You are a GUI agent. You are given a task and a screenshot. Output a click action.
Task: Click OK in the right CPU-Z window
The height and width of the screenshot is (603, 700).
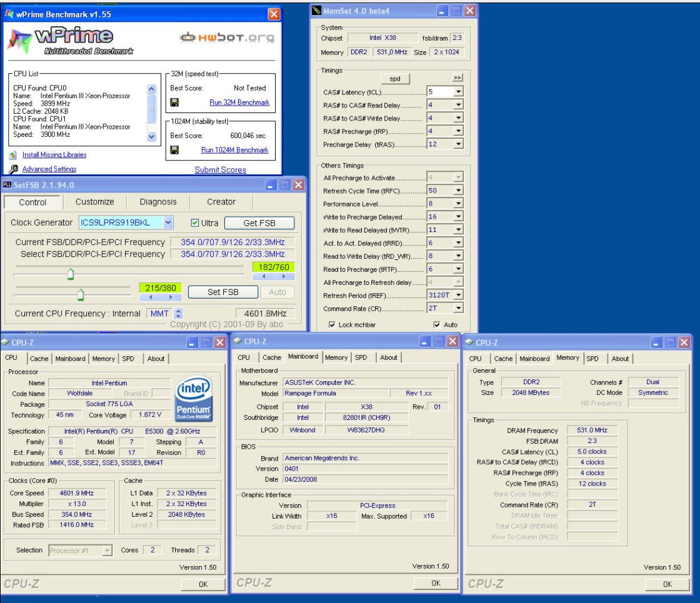point(667,584)
